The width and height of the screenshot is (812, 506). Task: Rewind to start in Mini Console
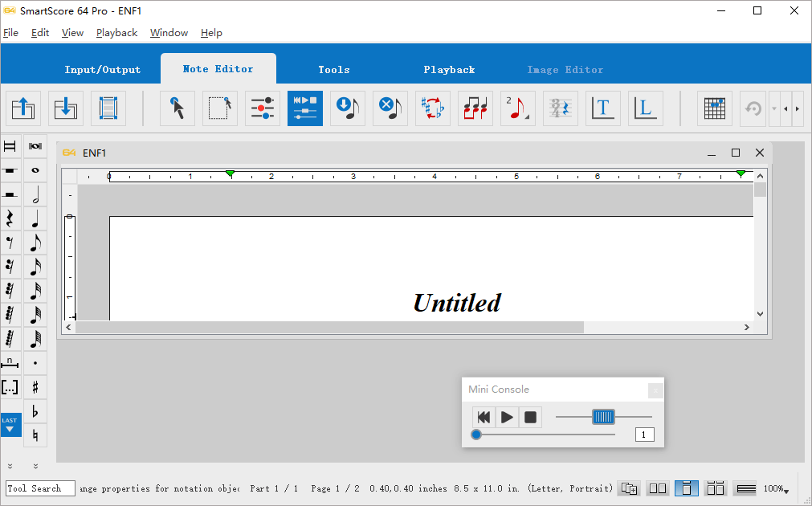(x=484, y=417)
